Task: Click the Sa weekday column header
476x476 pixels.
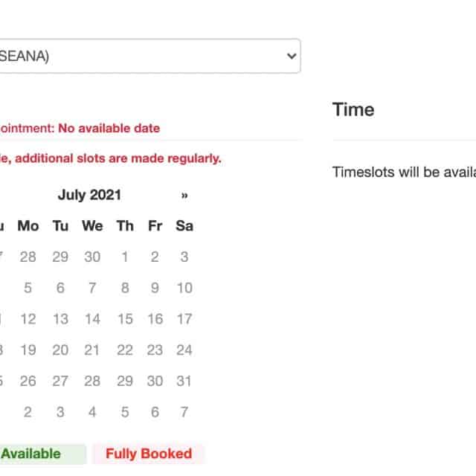Action: click(184, 226)
